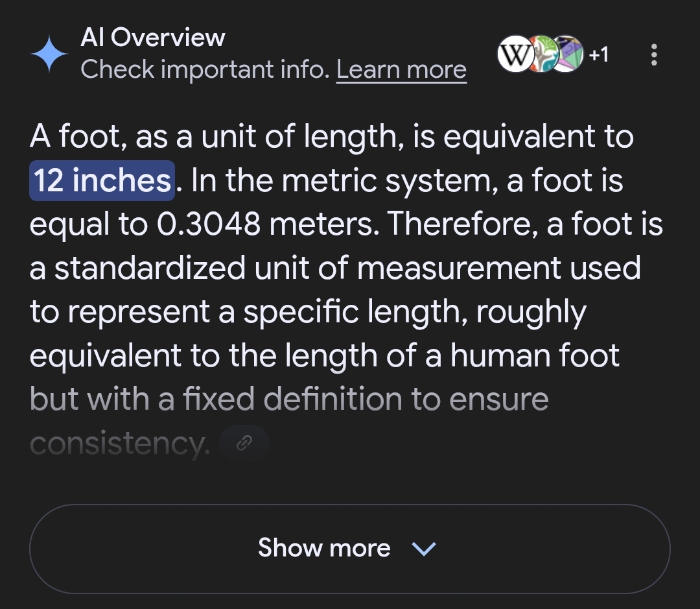
Task: Click the words "human foot"
Action: coord(534,355)
